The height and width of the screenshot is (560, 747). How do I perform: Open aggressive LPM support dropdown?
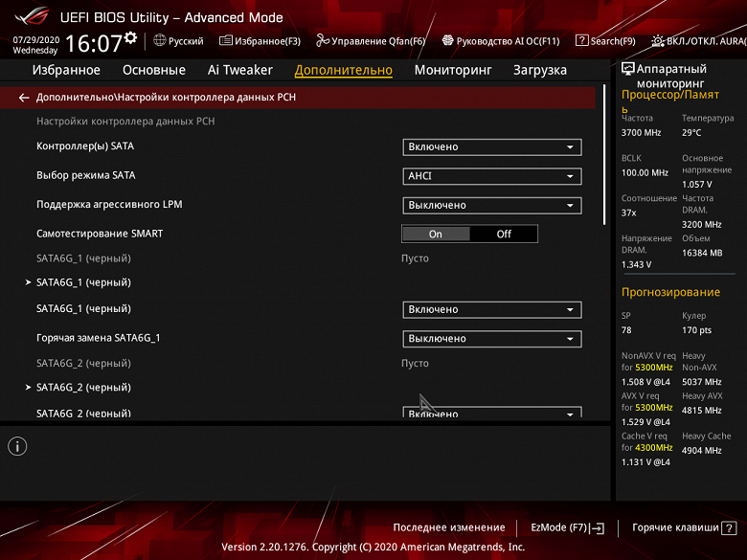click(491, 205)
